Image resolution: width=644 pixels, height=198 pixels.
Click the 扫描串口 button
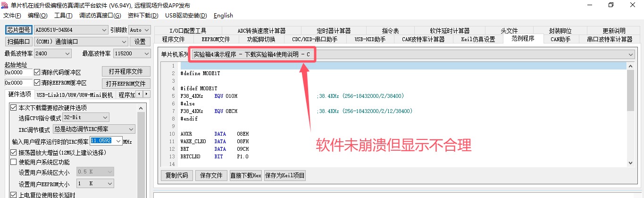[18, 42]
